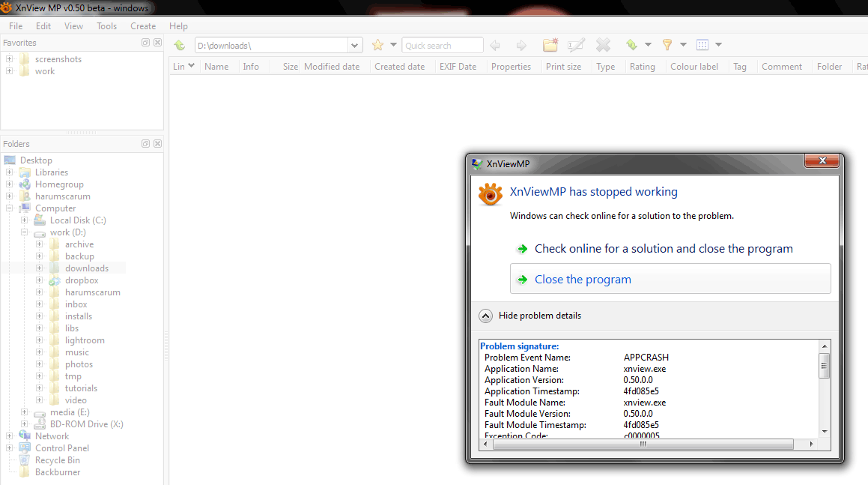Viewport: 868px width, 485px height.
Task: Select the Libraries icon in the tree
Action: 25,172
